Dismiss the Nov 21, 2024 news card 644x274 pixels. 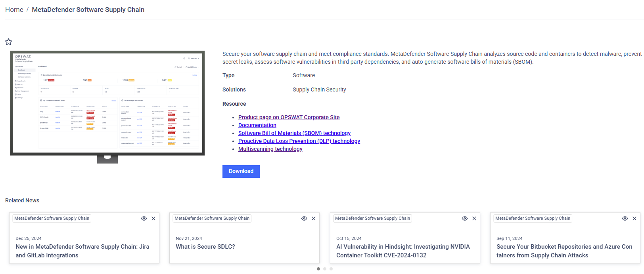(x=314, y=219)
